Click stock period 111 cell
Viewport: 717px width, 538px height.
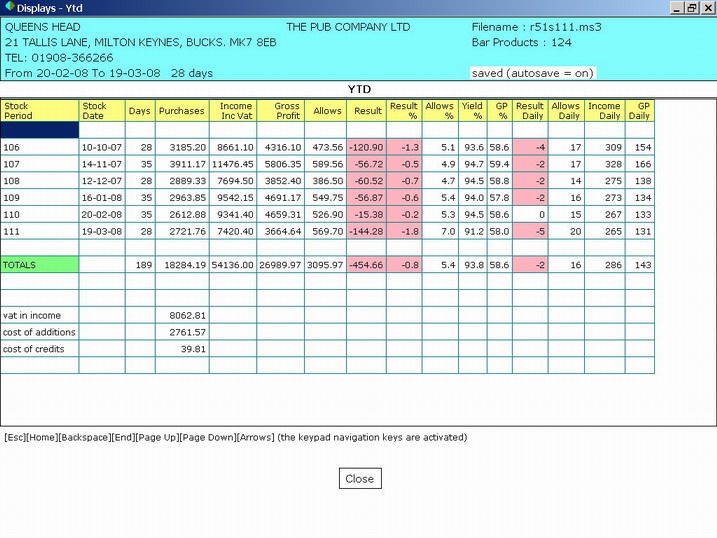[x=40, y=231]
